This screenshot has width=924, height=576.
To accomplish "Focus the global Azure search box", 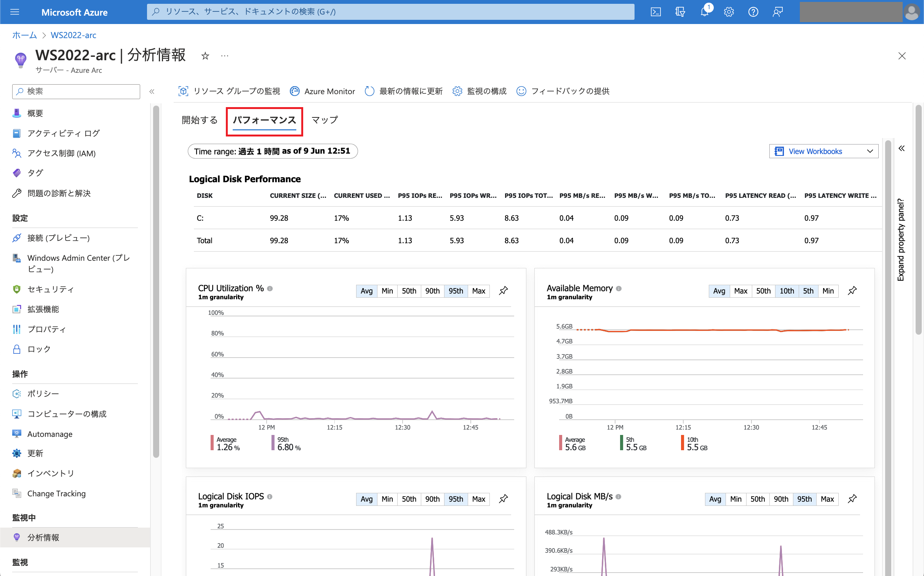I will (x=391, y=12).
